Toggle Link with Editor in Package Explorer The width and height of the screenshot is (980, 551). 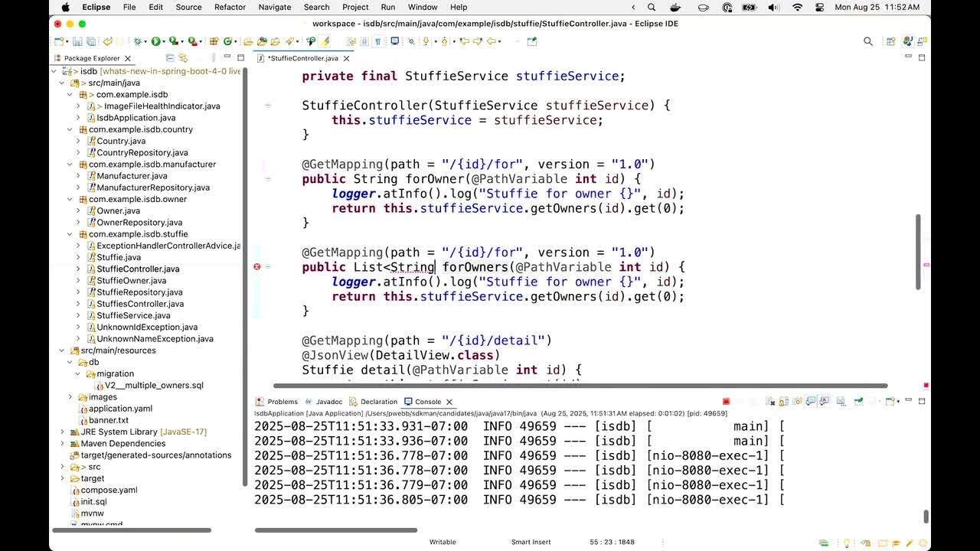[184, 58]
